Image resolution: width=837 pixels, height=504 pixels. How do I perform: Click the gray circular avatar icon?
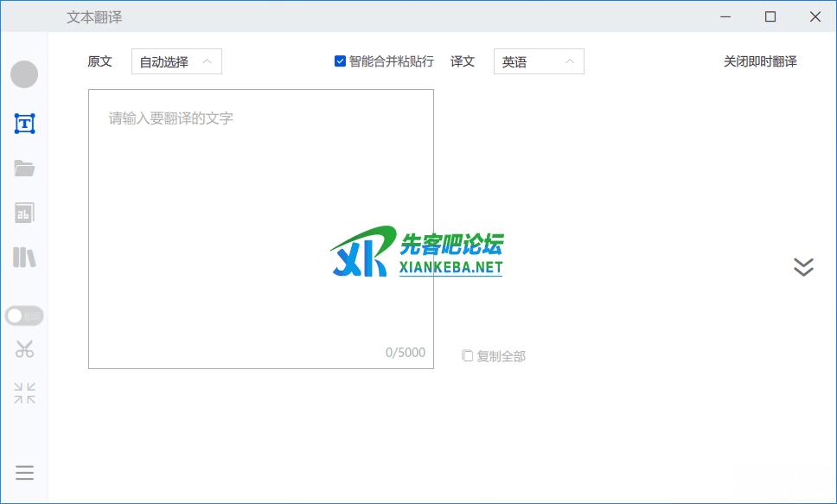click(x=24, y=74)
